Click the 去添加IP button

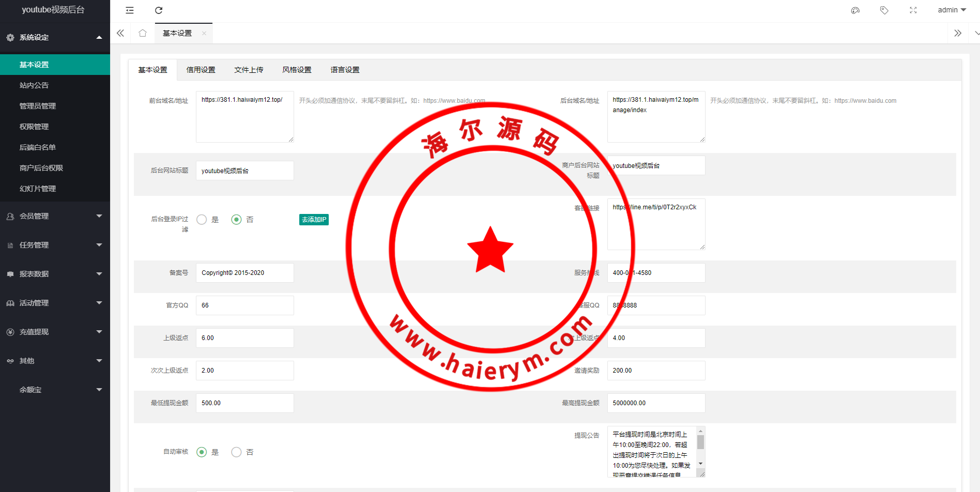click(x=314, y=220)
